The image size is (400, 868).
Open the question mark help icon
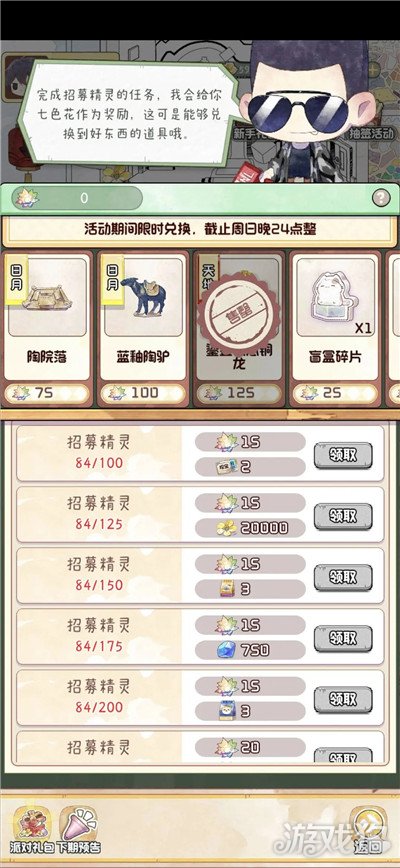(381, 198)
